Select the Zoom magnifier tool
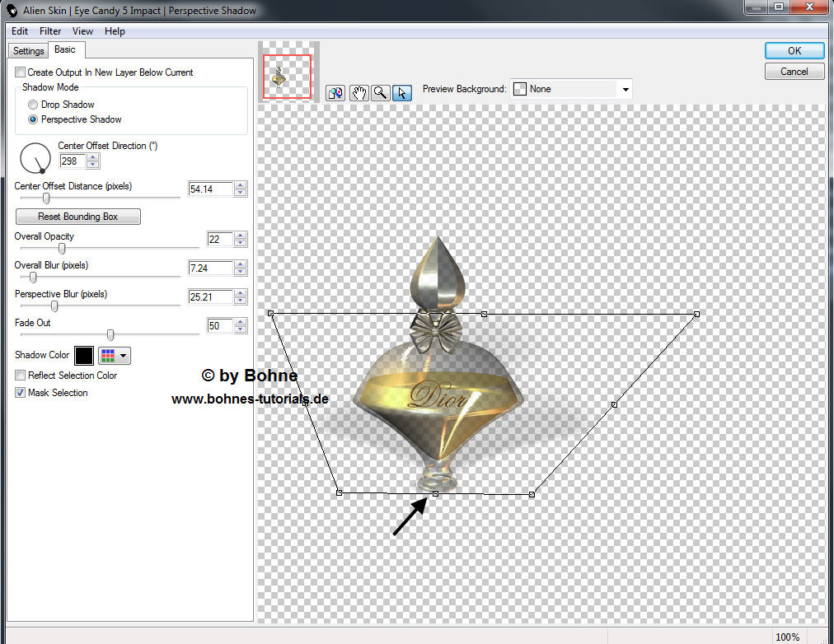 [x=380, y=93]
